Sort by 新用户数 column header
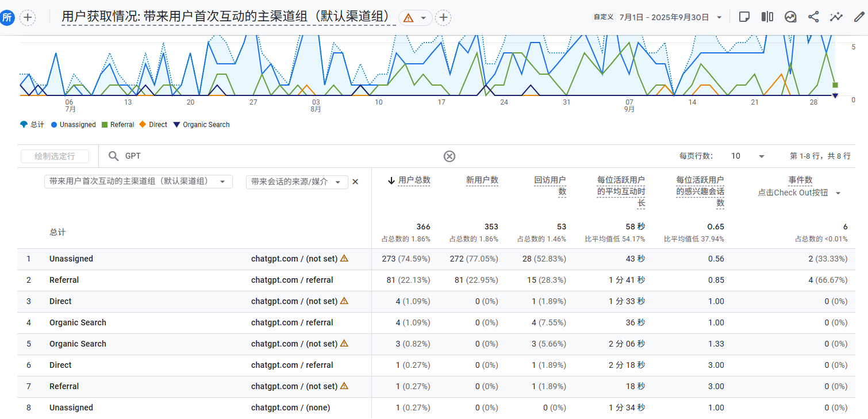Image resolution: width=868 pixels, height=419 pixels. (x=482, y=180)
